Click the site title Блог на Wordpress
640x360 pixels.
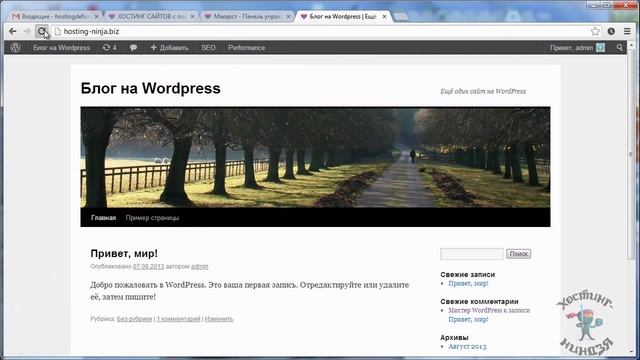coord(150,88)
